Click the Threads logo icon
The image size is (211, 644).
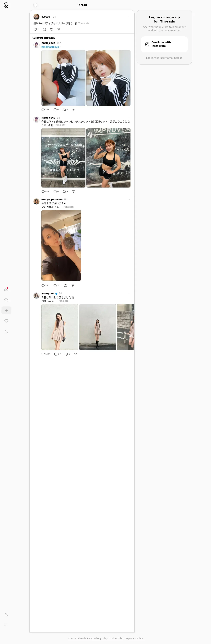(x=6, y=5)
